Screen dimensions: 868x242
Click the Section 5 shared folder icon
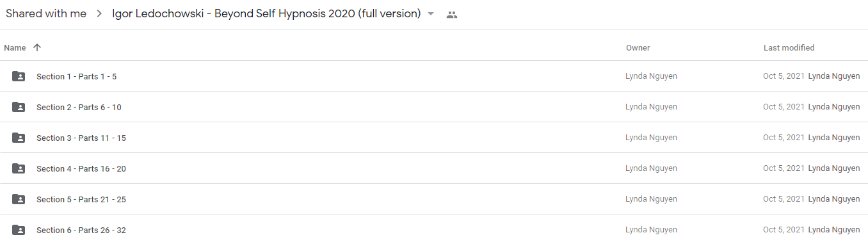(x=19, y=199)
